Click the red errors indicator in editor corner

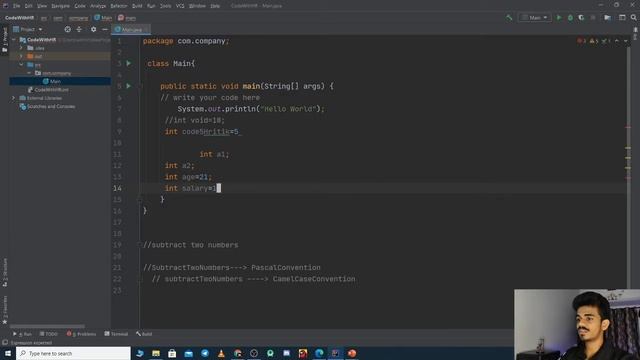(x=581, y=41)
